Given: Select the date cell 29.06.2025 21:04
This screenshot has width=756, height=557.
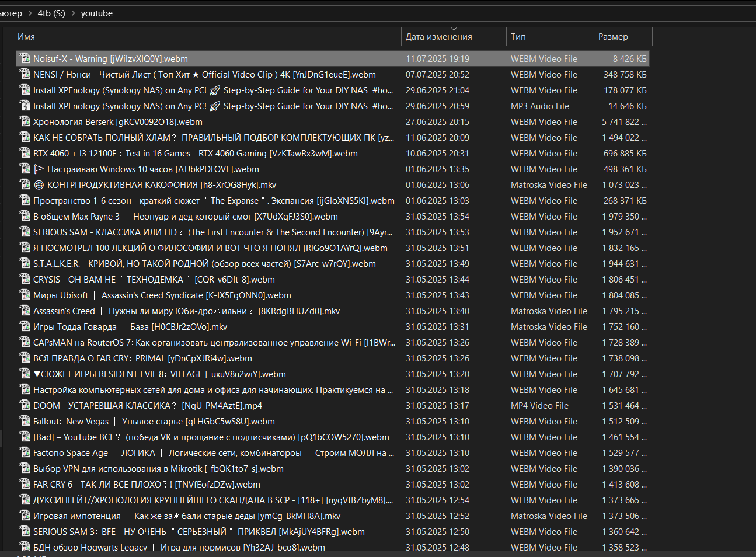Looking at the screenshot, I should click(438, 90).
